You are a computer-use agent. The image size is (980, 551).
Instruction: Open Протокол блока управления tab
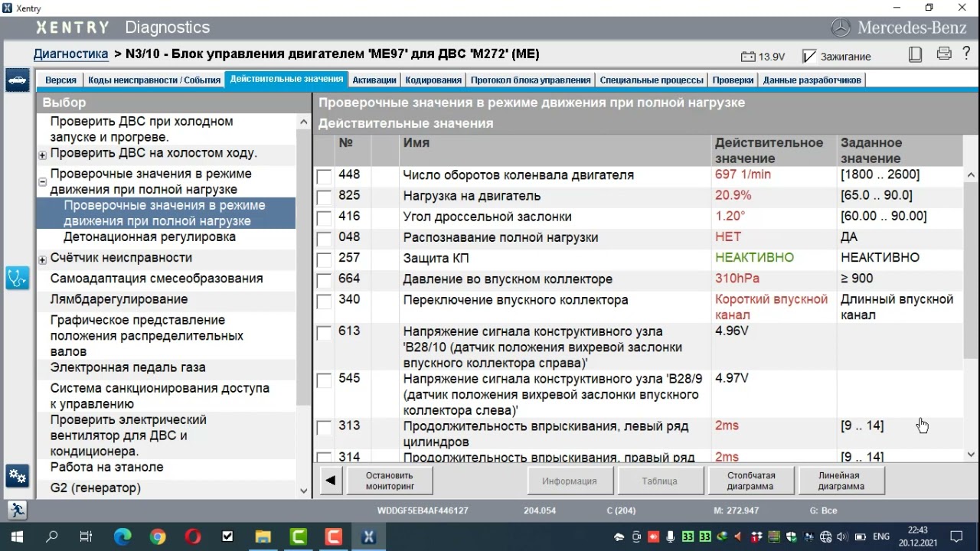(531, 80)
